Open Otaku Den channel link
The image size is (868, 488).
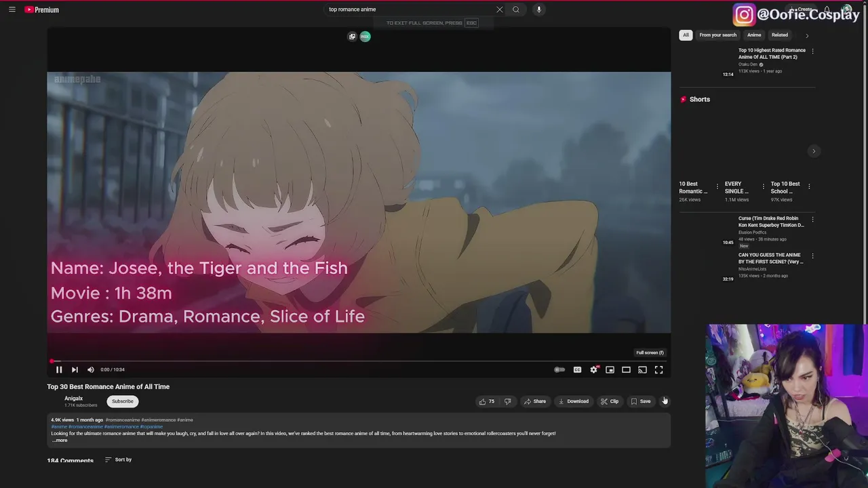click(748, 64)
